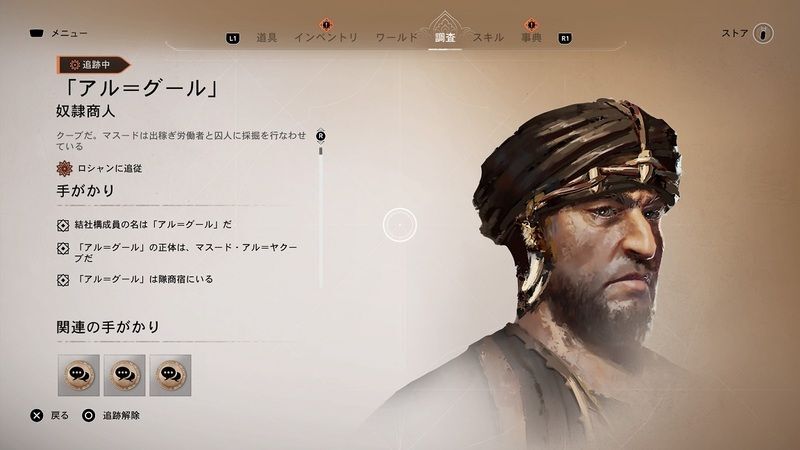Viewport: 800px width, 450px height.
Task: Click the メニュー menu icon
Action: tap(36, 34)
